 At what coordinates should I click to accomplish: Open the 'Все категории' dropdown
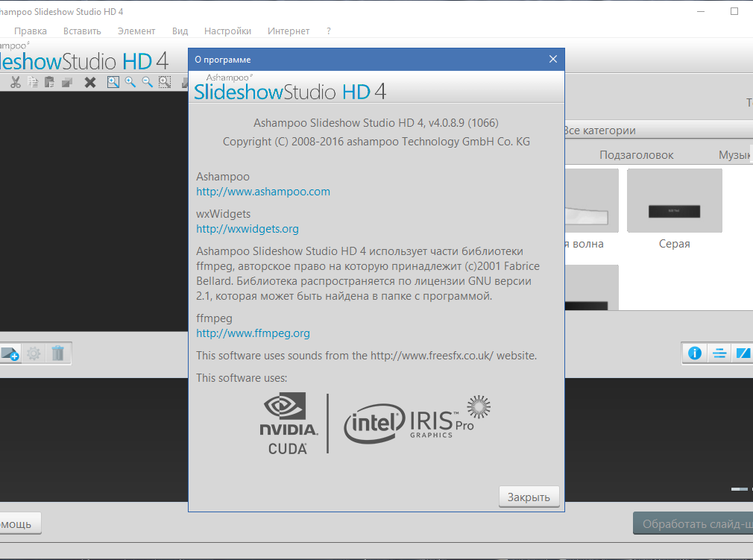click(659, 130)
